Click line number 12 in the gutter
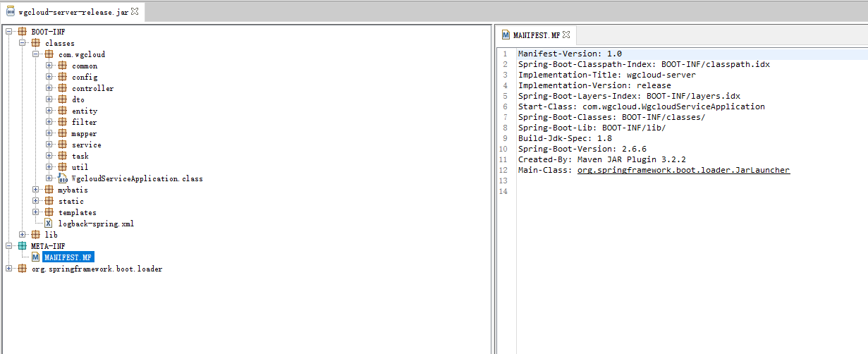868x354 pixels. point(503,170)
